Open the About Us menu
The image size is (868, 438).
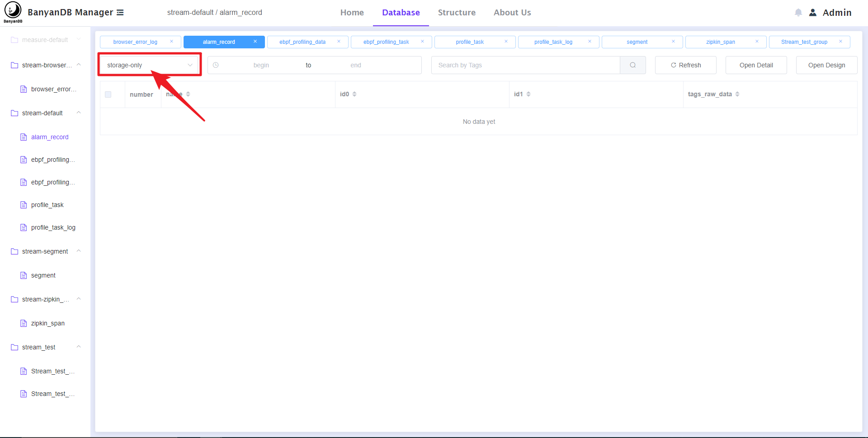(512, 13)
